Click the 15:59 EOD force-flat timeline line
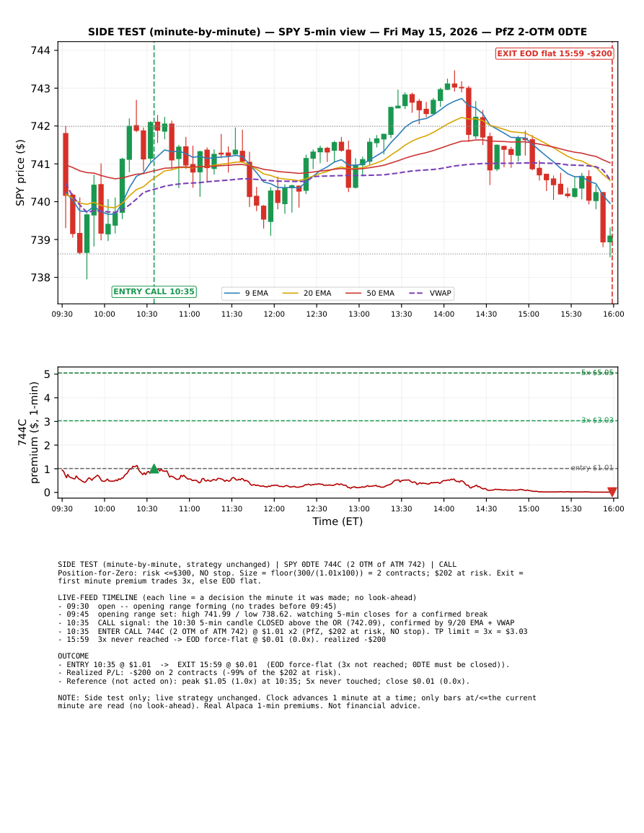Image resolution: width=644 pixels, height=833 pixels. pyautogui.click(x=221, y=640)
